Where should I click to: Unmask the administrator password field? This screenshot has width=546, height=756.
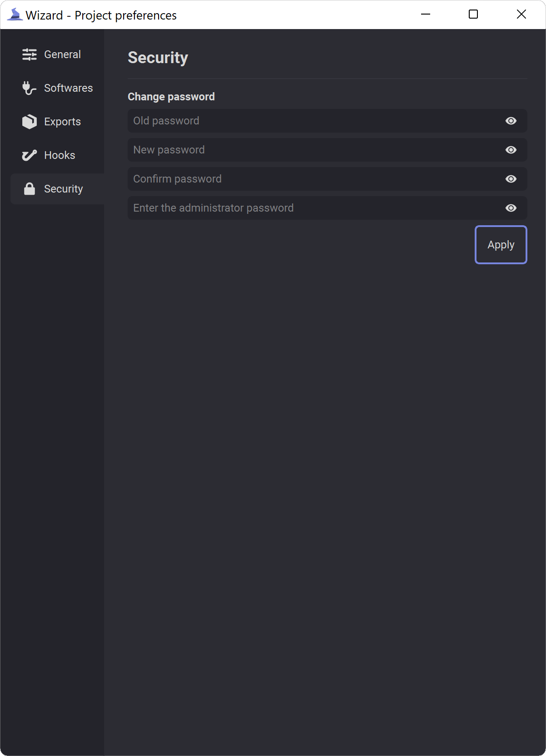click(511, 208)
